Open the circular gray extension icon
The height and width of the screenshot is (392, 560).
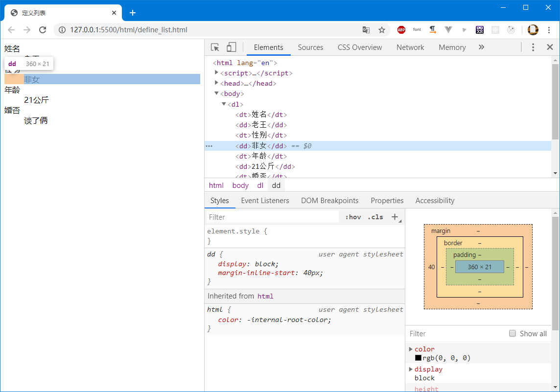[511, 30]
